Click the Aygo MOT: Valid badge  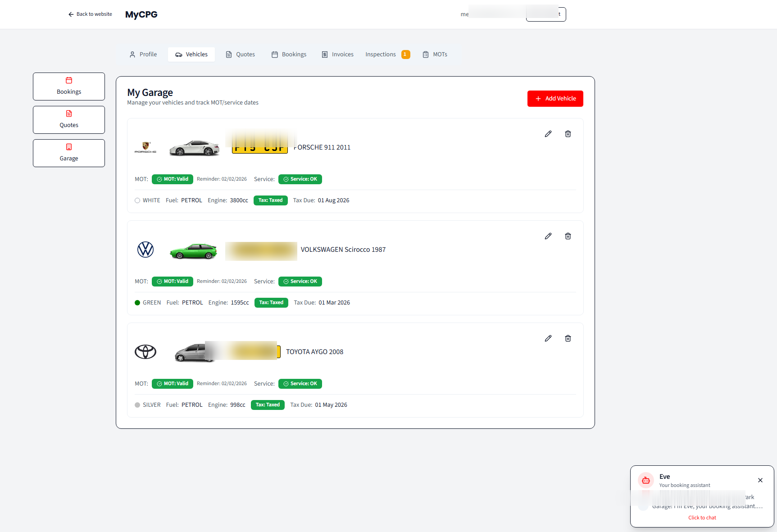[173, 384]
